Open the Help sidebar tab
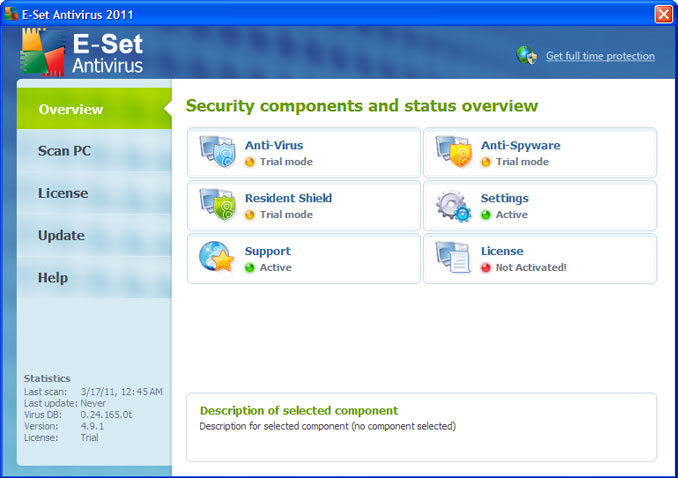This screenshot has width=678, height=478. click(x=94, y=278)
